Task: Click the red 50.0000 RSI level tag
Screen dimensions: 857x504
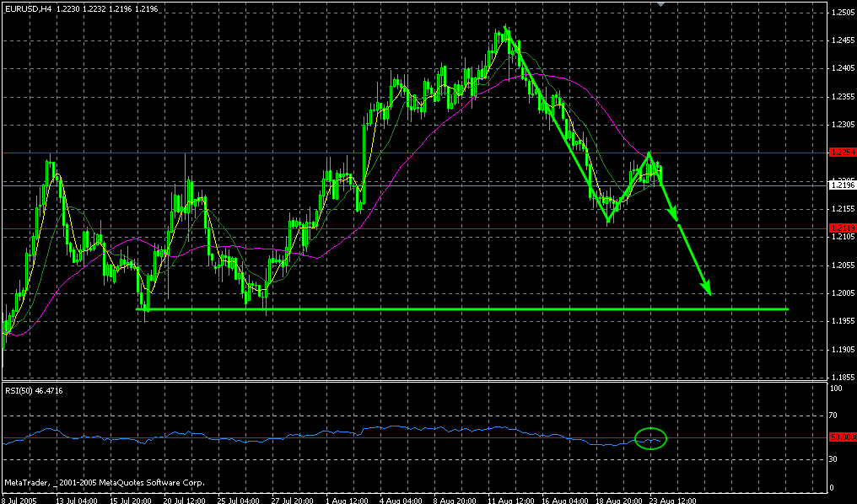Action: click(x=843, y=437)
